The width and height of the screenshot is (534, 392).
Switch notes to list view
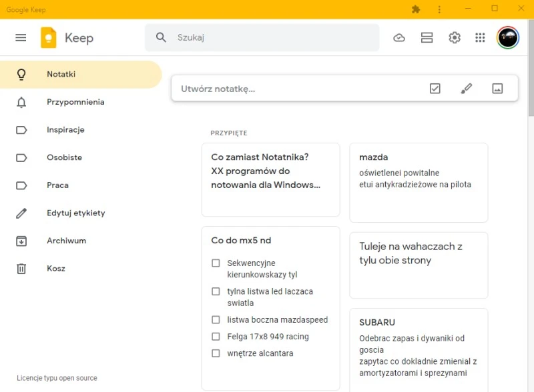coord(427,38)
